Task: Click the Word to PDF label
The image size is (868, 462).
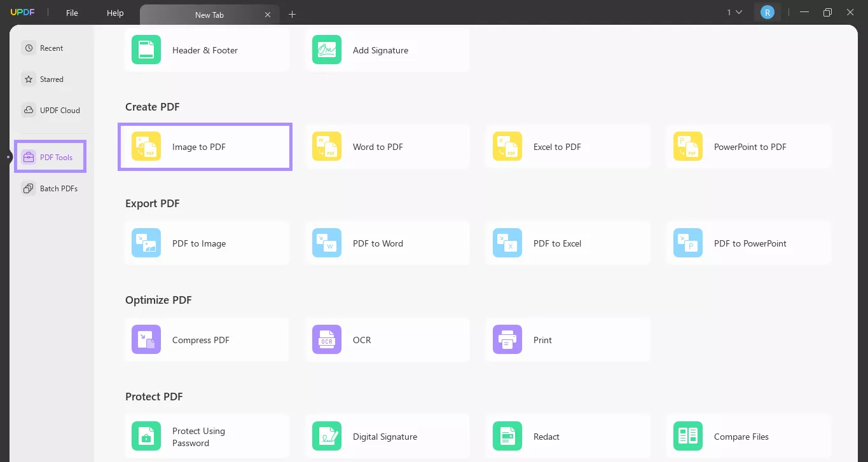Action: pos(378,147)
